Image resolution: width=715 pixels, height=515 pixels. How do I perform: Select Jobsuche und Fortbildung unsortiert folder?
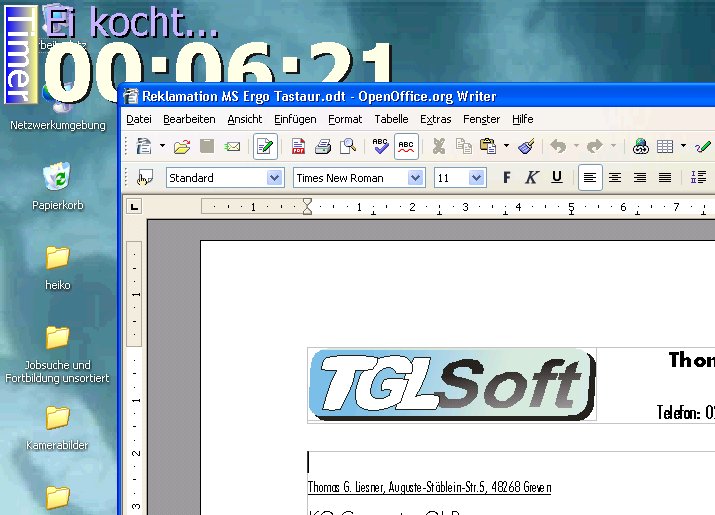(x=57, y=355)
